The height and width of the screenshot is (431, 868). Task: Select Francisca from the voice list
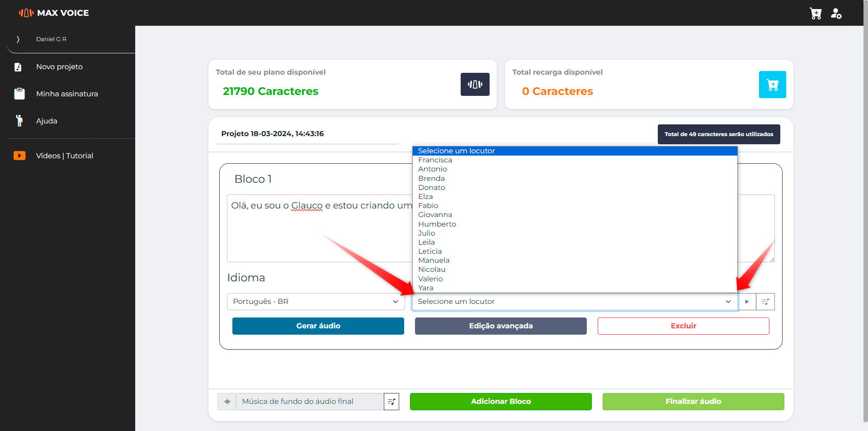[x=575, y=160]
